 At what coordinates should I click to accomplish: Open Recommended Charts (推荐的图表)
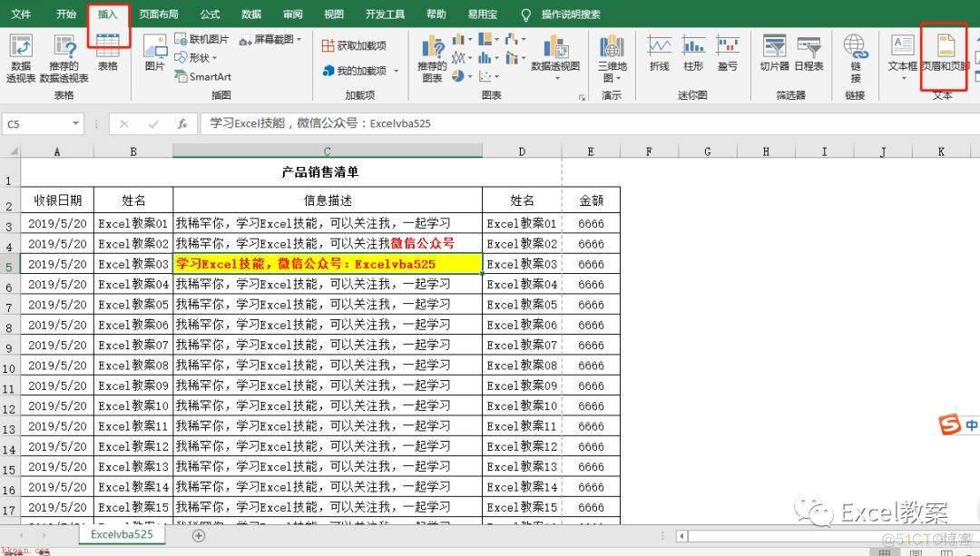pos(432,59)
